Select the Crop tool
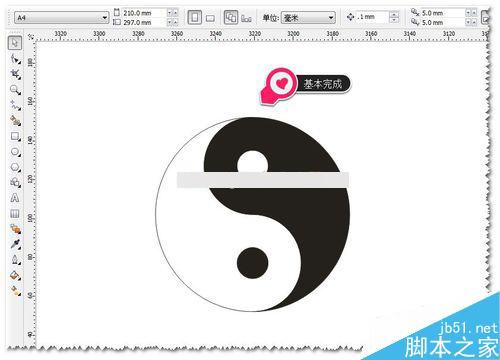 point(15,74)
